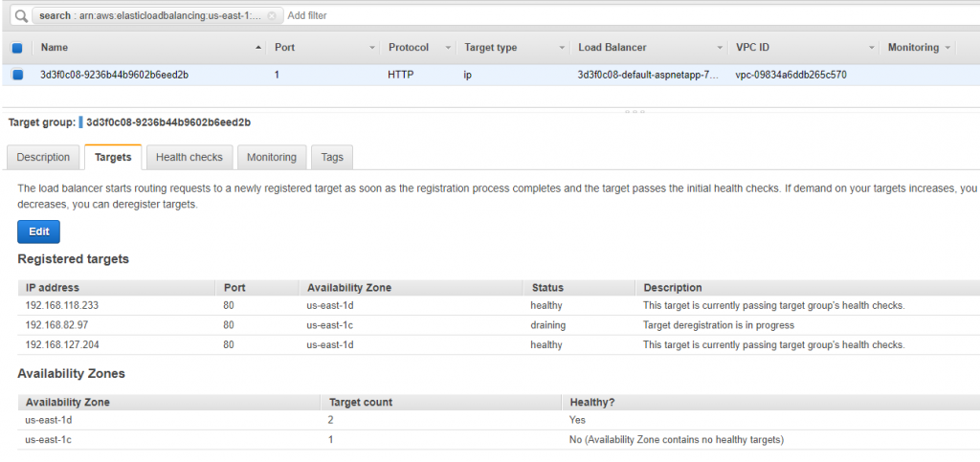Open the Load Balancer column dropdown

click(x=720, y=48)
